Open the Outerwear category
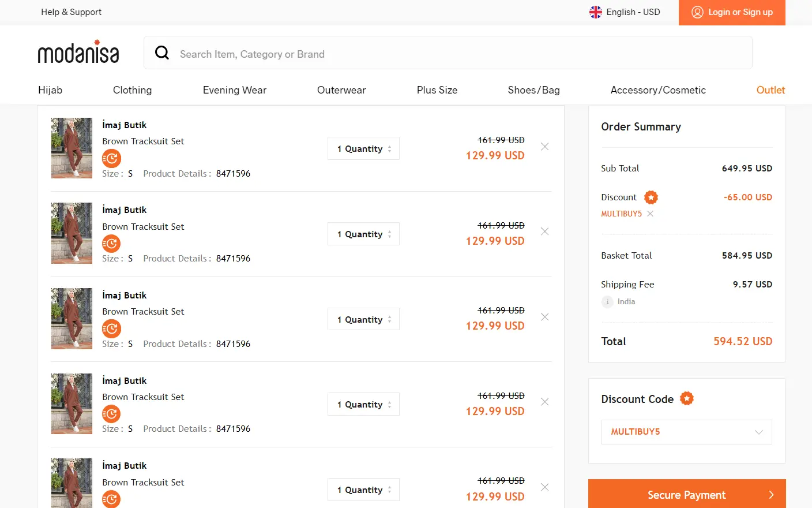This screenshot has width=812, height=508. [341, 90]
